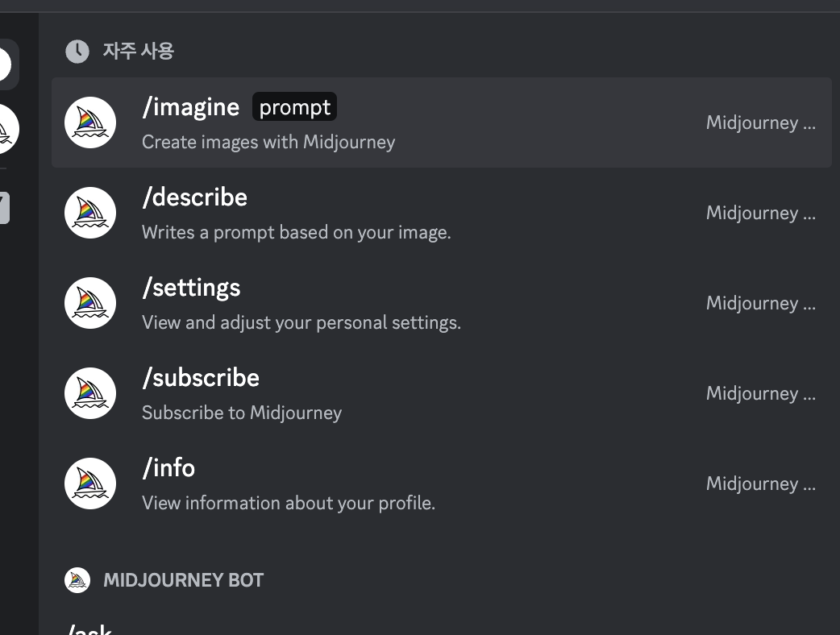Click Midjourney sailboat icon beside /describe
The height and width of the screenshot is (635, 840).
pos(90,213)
